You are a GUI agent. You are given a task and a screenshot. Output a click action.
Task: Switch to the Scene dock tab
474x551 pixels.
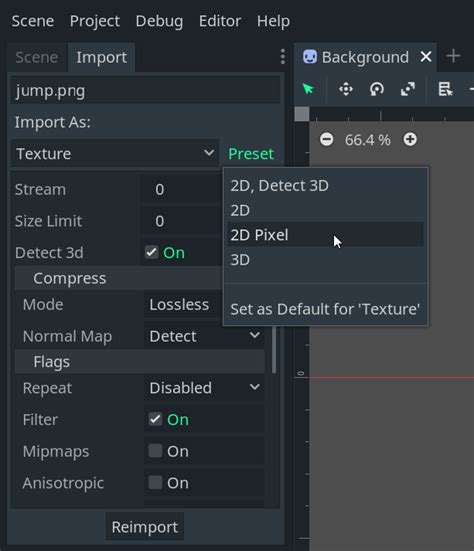[x=37, y=57]
